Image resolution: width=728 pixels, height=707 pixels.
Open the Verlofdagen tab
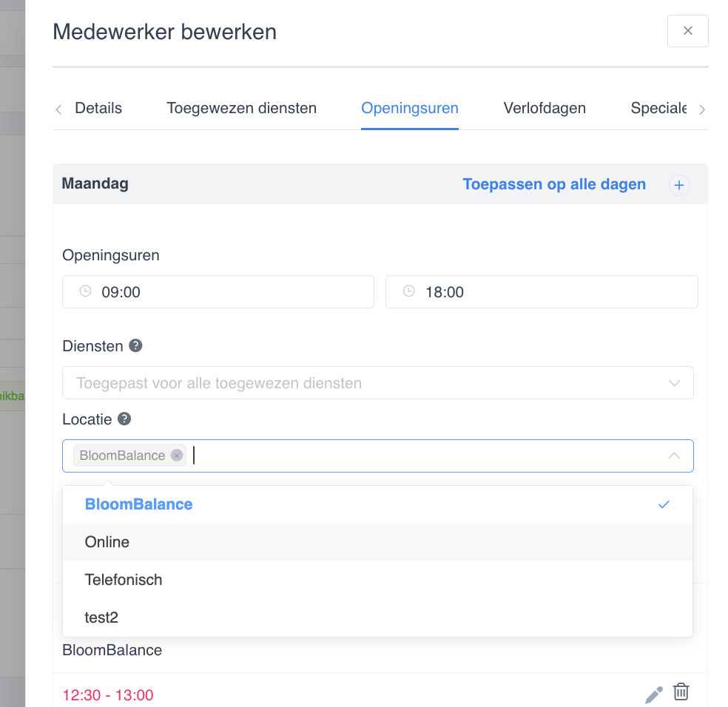tap(545, 108)
